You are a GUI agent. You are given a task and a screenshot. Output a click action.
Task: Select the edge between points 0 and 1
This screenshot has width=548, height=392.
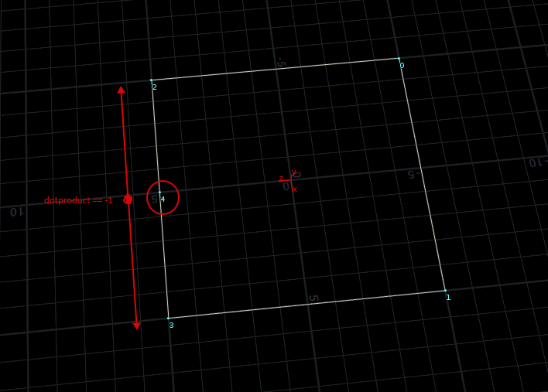pyautogui.click(x=422, y=174)
